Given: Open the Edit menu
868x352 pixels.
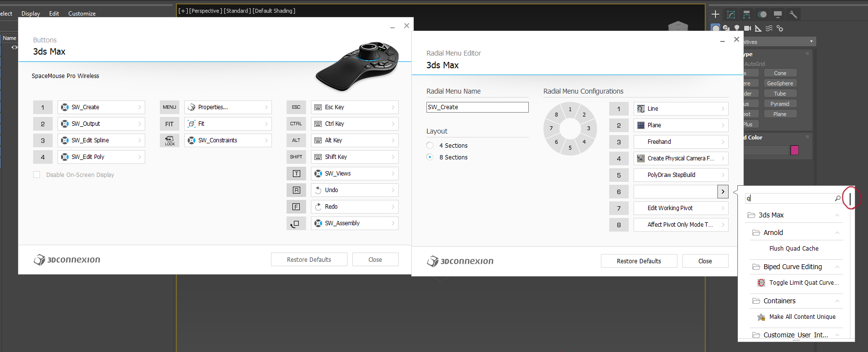Looking at the screenshot, I should [54, 14].
